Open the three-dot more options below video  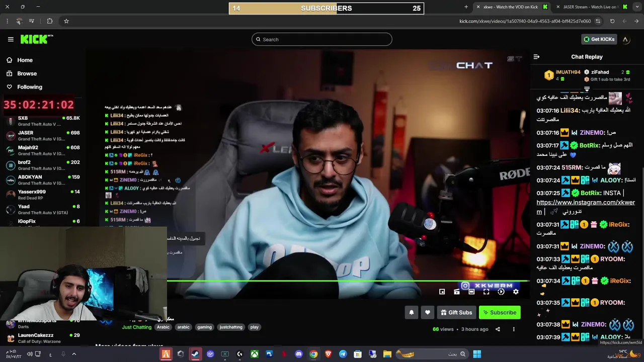(x=514, y=329)
